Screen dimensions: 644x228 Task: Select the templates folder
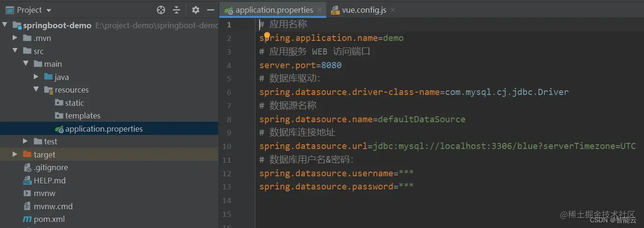[83, 116]
